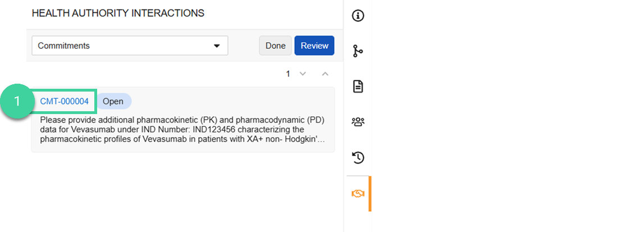Open the sharing settings people icon
The height and width of the screenshot is (232, 644).
point(358,122)
